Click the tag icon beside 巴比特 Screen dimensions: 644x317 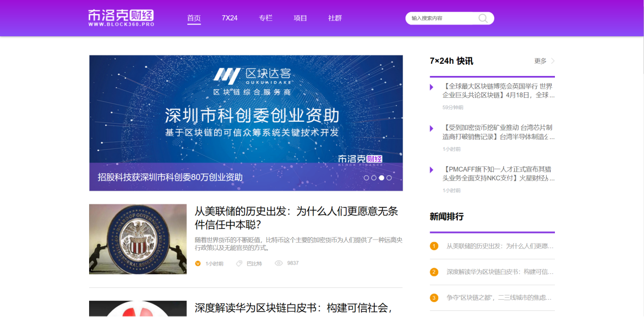pos(239,263)
